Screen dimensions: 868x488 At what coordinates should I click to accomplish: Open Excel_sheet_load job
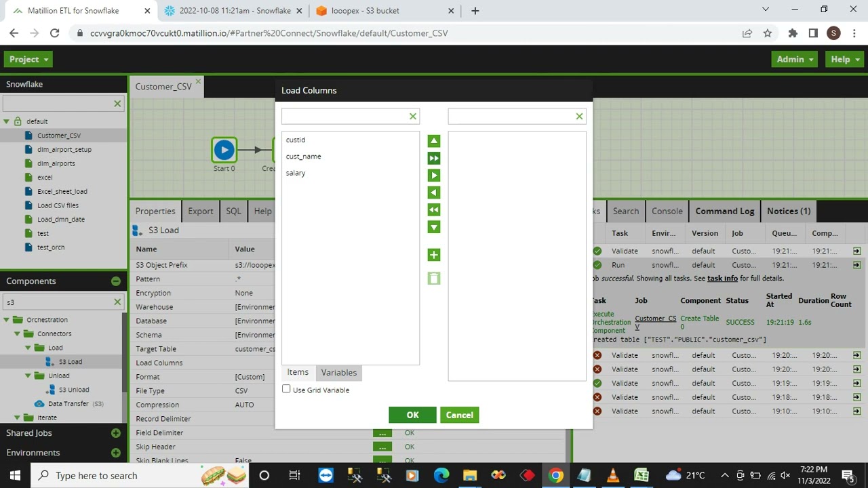pos(62,192)
